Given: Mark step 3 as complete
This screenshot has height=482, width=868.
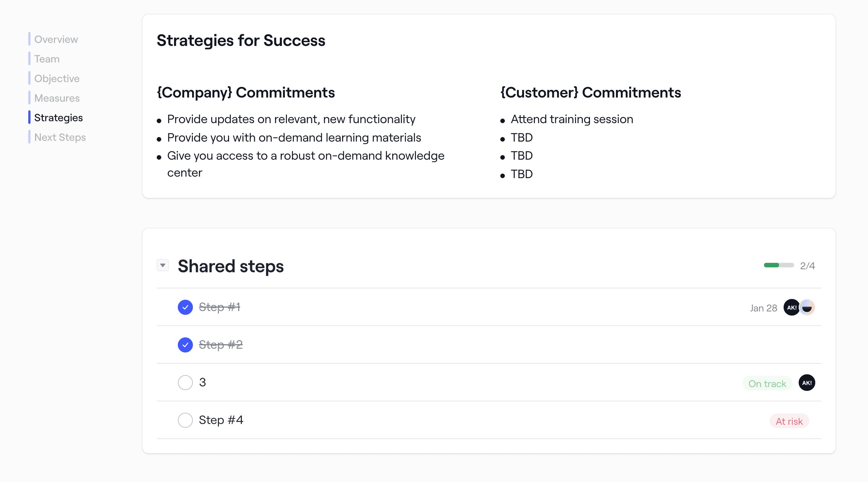Looking at the screenshot, I should [x=185, y=382].
